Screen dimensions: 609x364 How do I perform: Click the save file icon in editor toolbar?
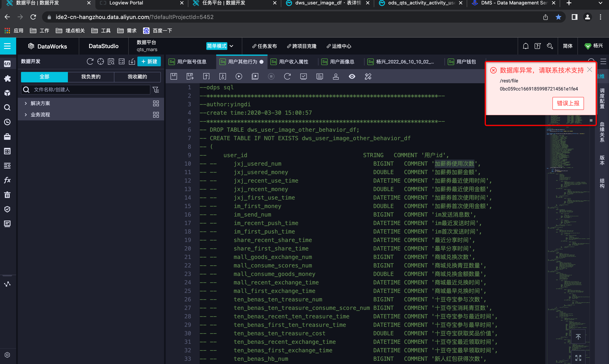[174, 77]
